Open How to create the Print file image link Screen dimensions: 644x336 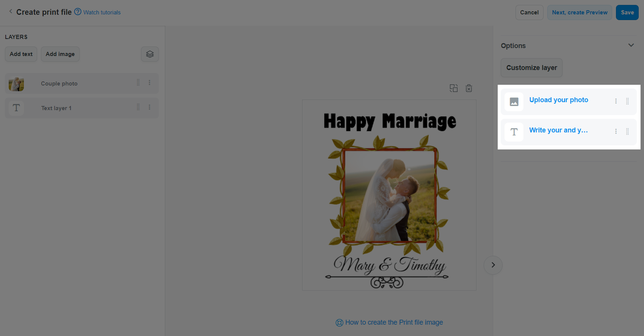(394, 322)
